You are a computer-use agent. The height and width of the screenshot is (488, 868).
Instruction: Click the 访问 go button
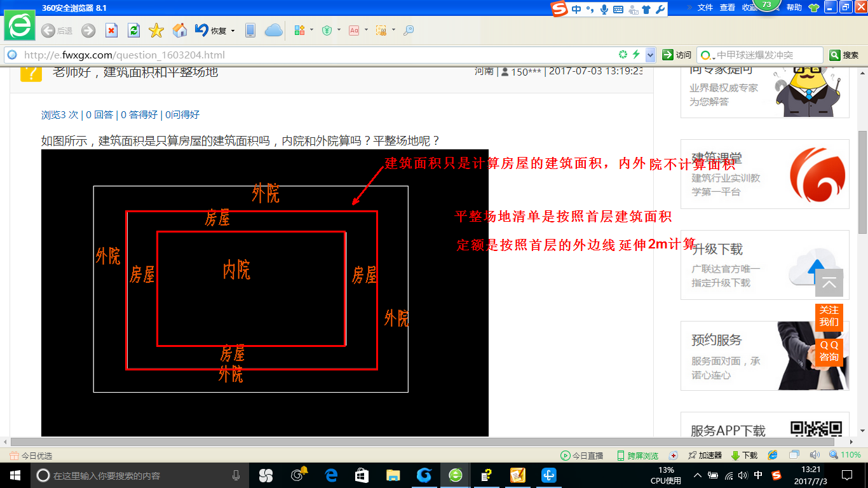[677, 55]
